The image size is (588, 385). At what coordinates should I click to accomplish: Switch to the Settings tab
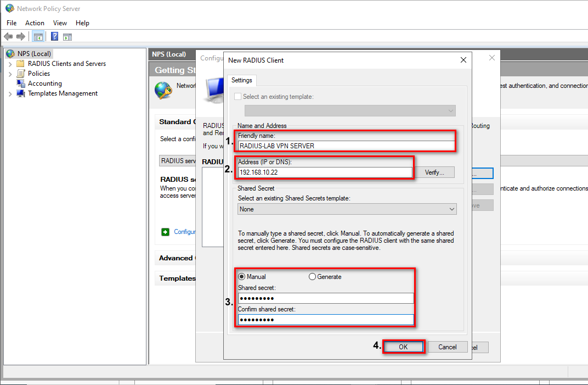click(241, 80)
